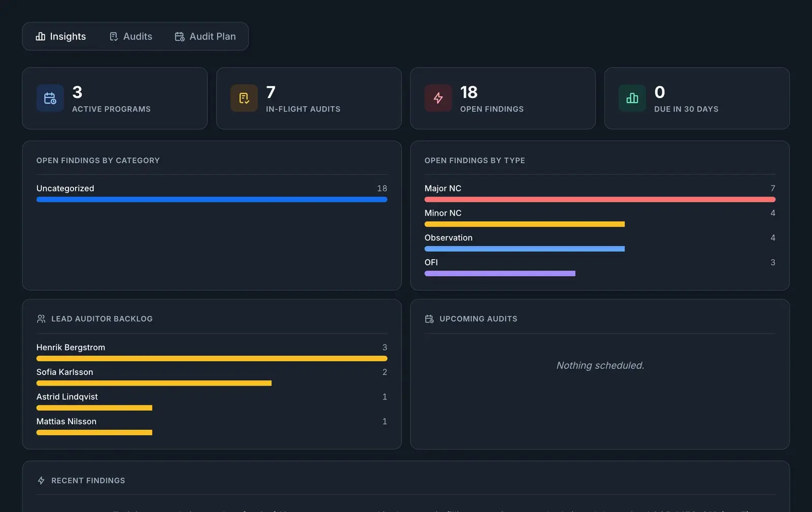
Task: Click the Due in 30 Days chart icon
Action: 632,98
